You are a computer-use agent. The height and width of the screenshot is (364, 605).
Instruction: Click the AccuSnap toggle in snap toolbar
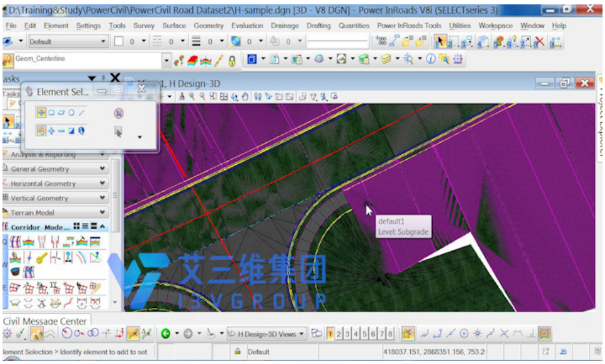click(x=408, y=333)
